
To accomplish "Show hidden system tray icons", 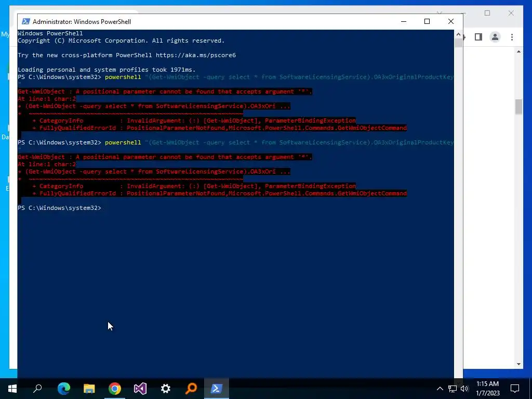I will (x=440, y=389).
